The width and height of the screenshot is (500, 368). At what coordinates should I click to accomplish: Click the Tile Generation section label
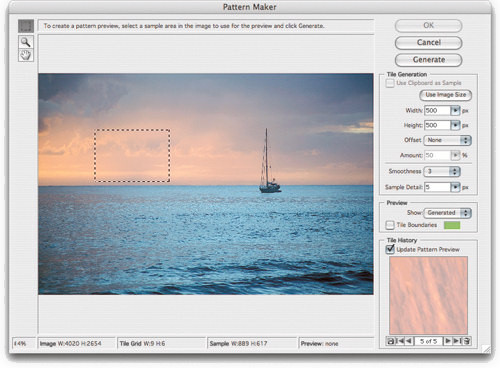coord(407,74)
